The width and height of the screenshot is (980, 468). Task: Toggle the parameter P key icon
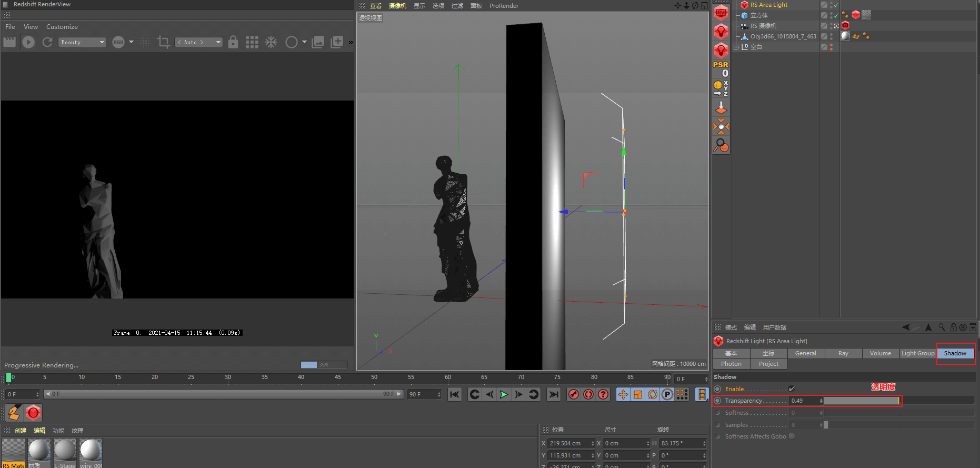[667, 394]
